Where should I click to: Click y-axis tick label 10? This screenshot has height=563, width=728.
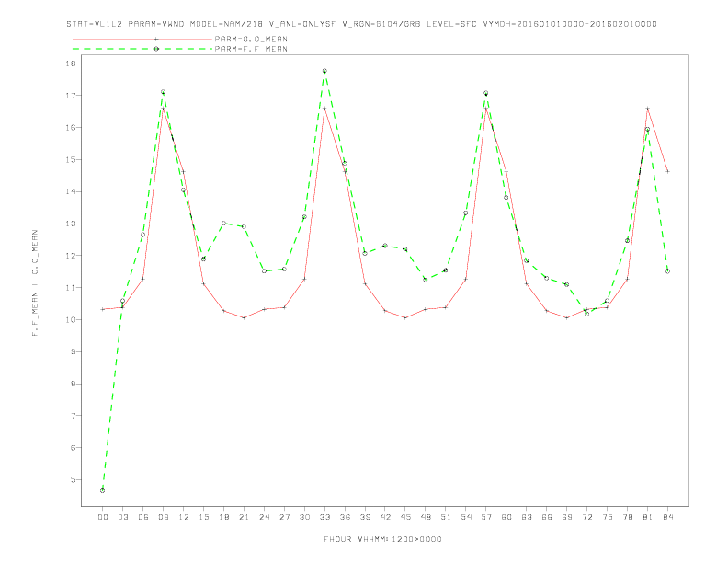(73, 319)
